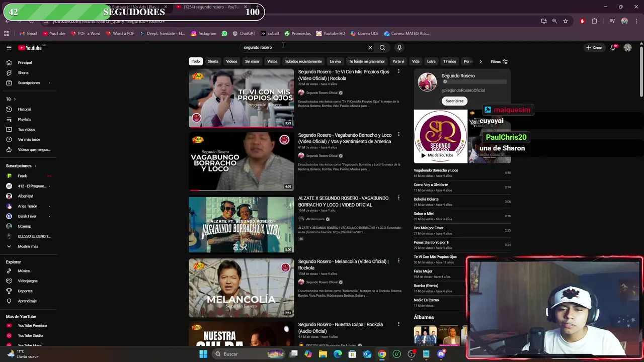Open Chrome extensions puzzle icon
This screenshot has width=644, height=362.
point(595,21)
